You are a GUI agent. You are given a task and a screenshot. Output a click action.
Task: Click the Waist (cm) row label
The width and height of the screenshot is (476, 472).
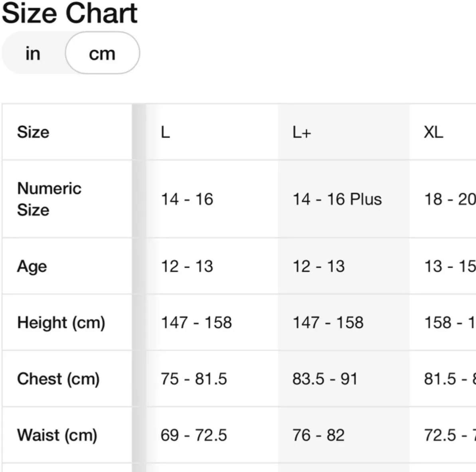(57, 435)
